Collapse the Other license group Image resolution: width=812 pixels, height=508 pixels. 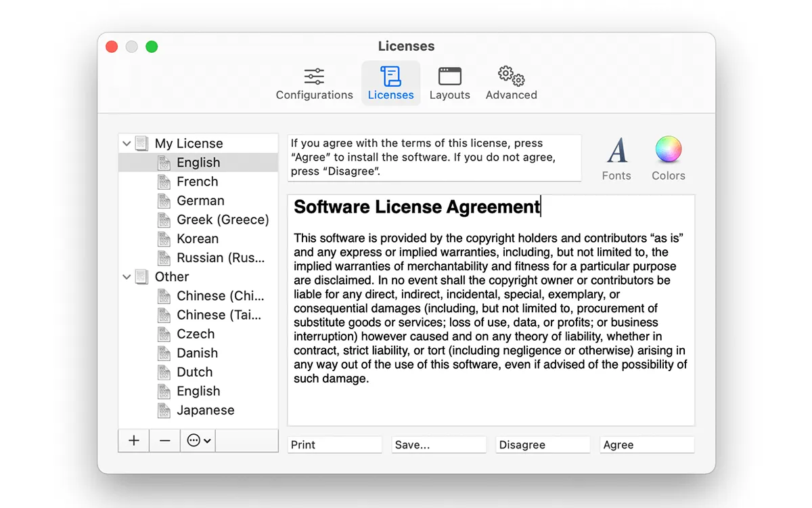tap(127, 277)
